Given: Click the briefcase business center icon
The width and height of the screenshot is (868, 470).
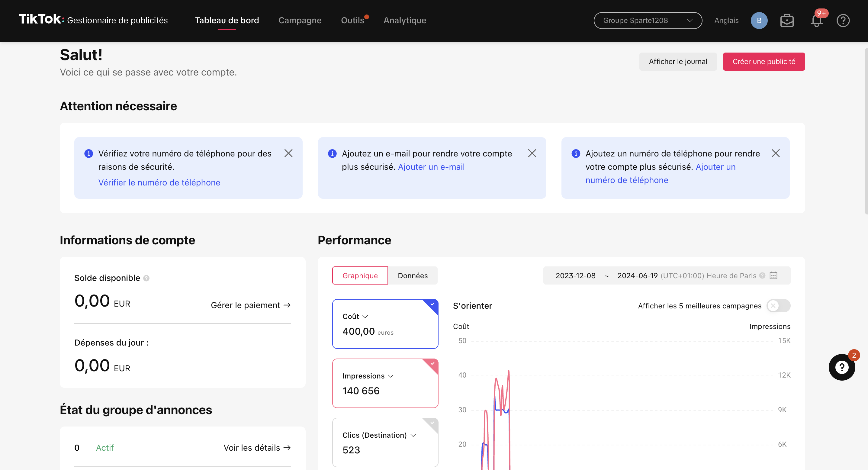Looking at the screenshot, I should point(787,21).
